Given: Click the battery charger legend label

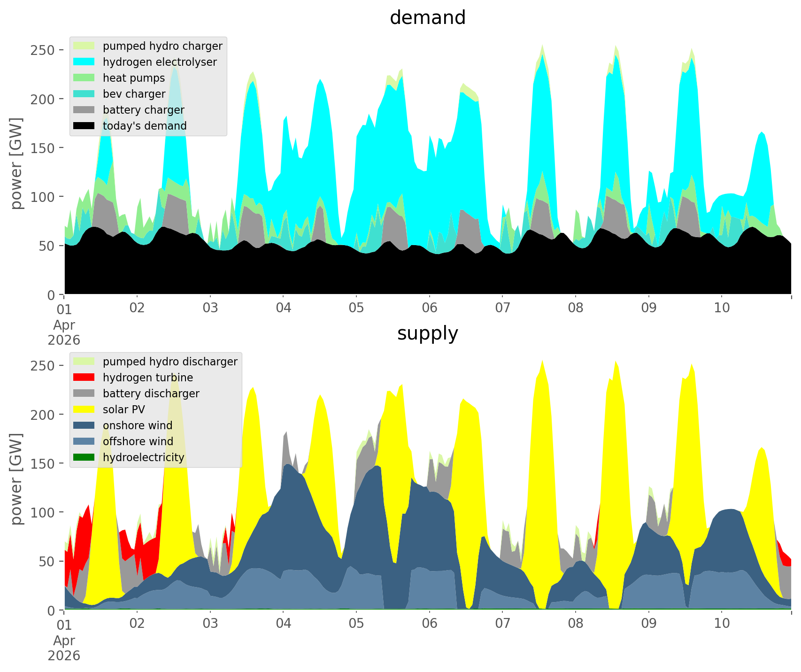Looking at the screenshot, I should click(x=144, y=110).
